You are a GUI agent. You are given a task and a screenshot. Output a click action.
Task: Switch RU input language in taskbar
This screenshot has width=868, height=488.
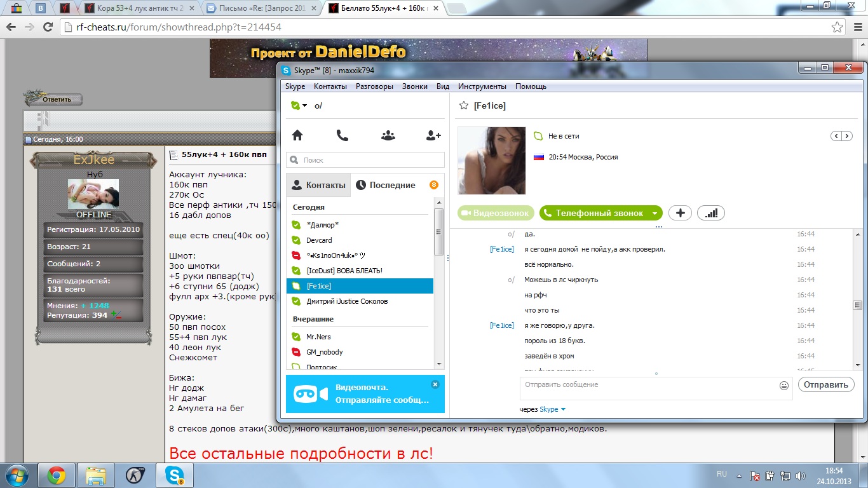point(722,474)
